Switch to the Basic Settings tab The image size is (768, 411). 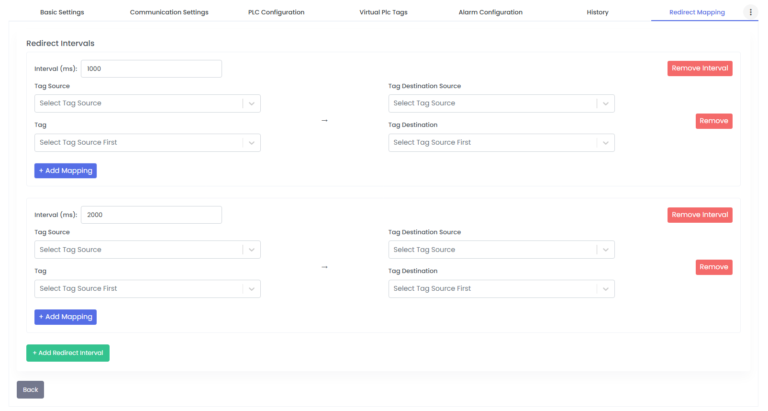[x=62, y=12]
